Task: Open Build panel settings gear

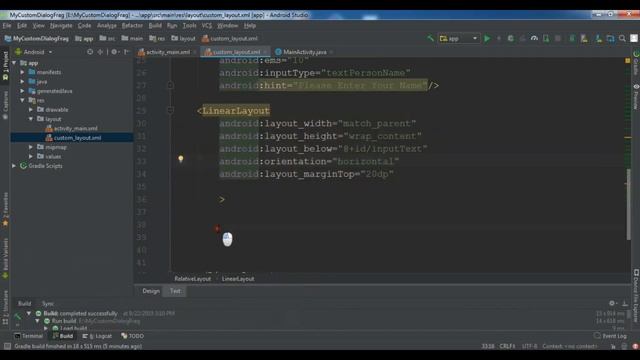Action: tap(612, 303)
